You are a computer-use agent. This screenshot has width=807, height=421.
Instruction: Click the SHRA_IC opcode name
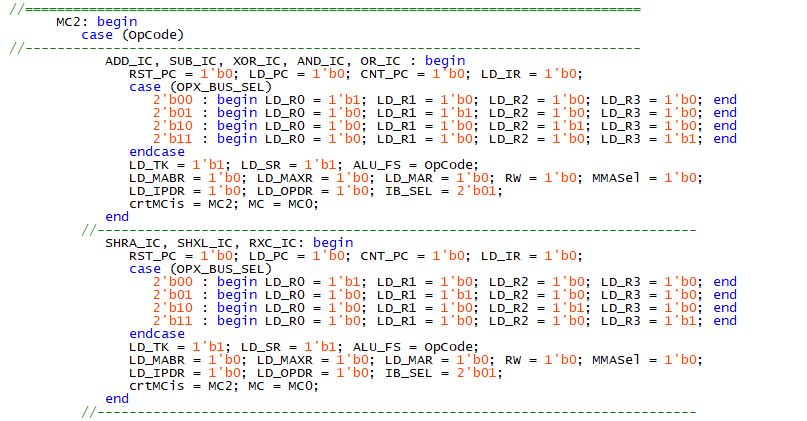pos(133,243)
